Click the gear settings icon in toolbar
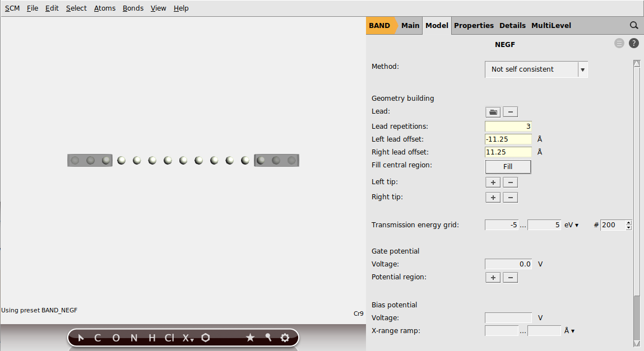 (285, 338)
